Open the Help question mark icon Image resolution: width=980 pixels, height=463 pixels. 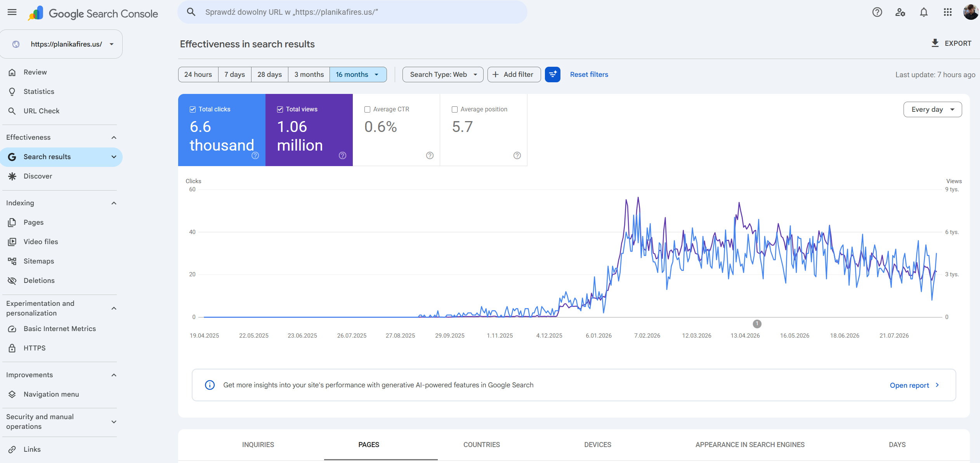(877, 12)
